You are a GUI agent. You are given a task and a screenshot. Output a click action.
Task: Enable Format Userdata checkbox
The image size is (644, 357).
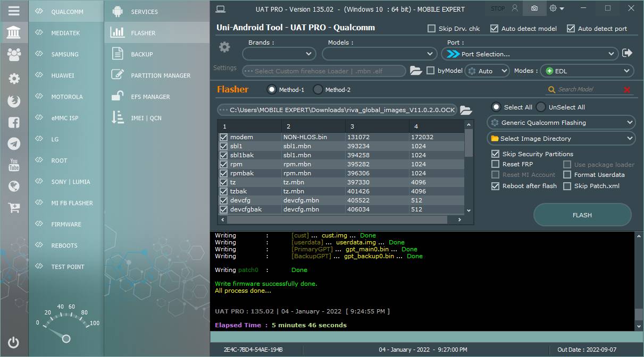pyautogui.click(x=567, y=175)
